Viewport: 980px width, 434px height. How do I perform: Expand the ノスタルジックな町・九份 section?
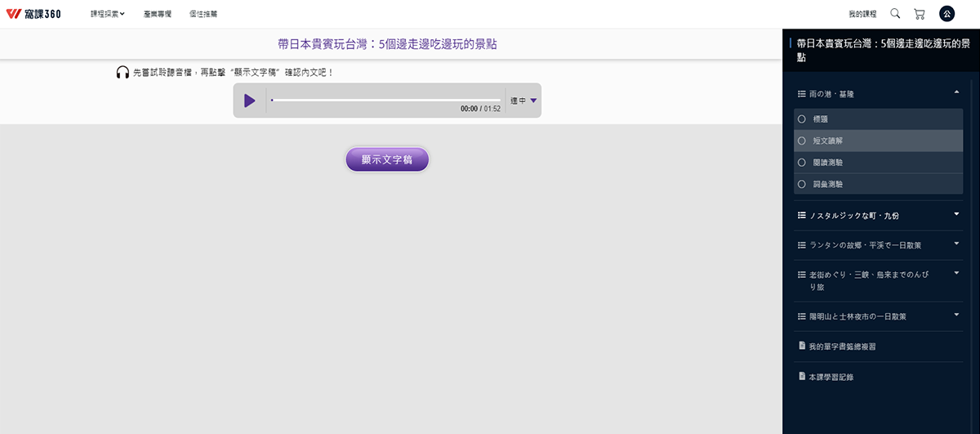tap(956, 215)
